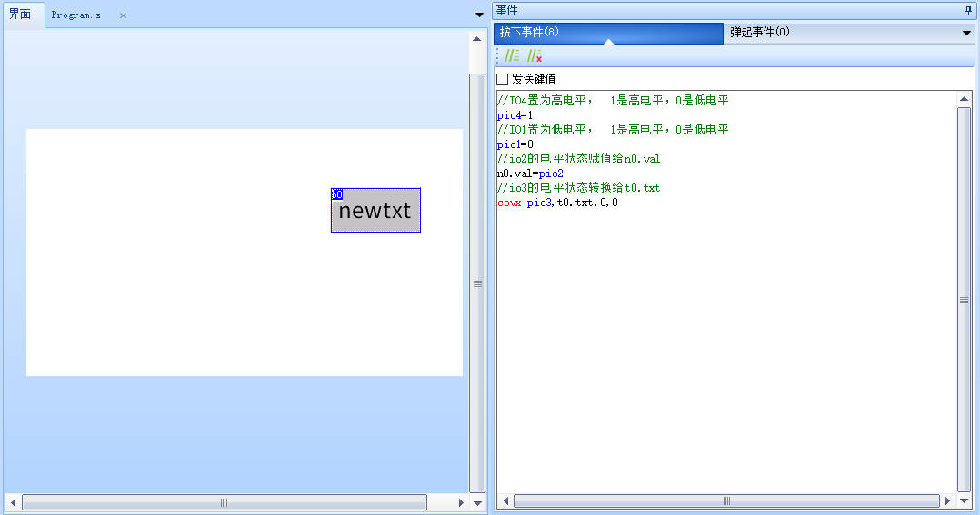Enable the 发送键值 checkbox

[503, 80]
